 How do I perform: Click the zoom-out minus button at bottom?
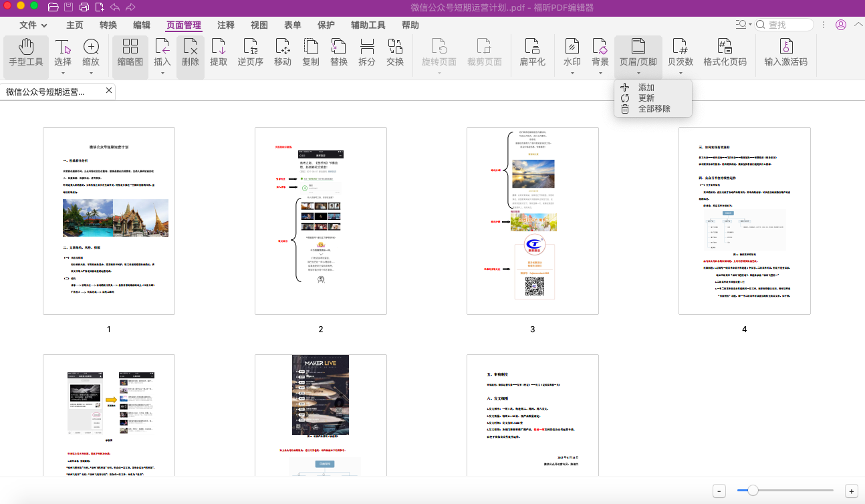point(719,491)
